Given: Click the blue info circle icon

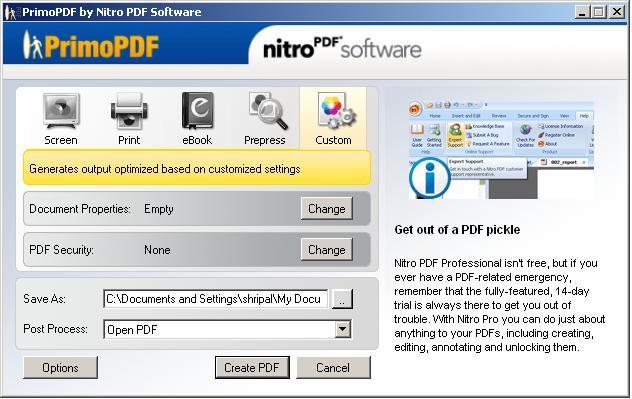Looking at the screenshot, I should click(429, 178).
